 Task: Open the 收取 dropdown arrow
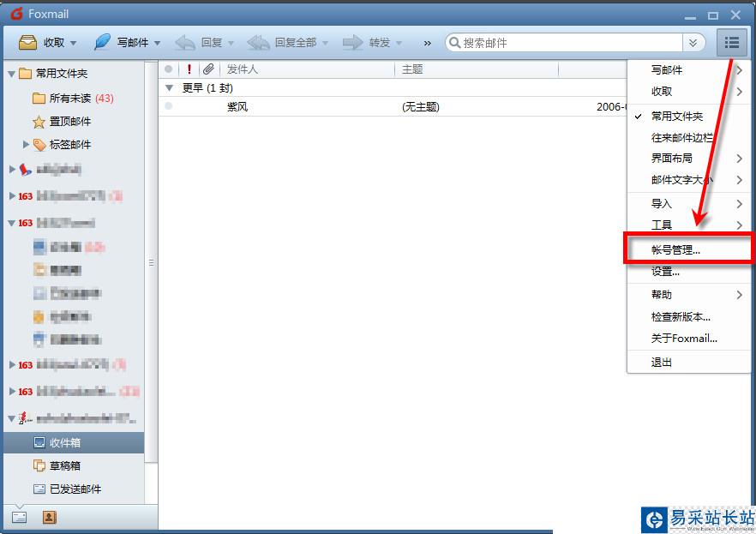click(x=74, y=43)
